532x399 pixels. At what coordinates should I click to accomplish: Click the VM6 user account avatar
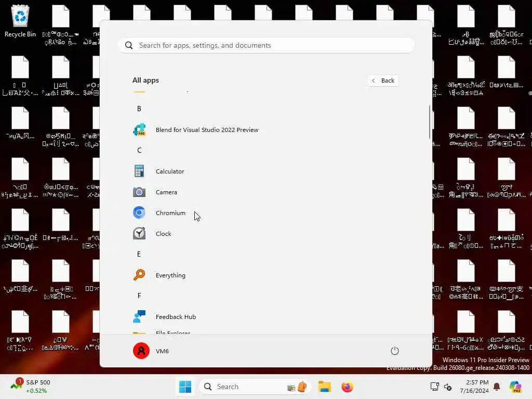141,351
